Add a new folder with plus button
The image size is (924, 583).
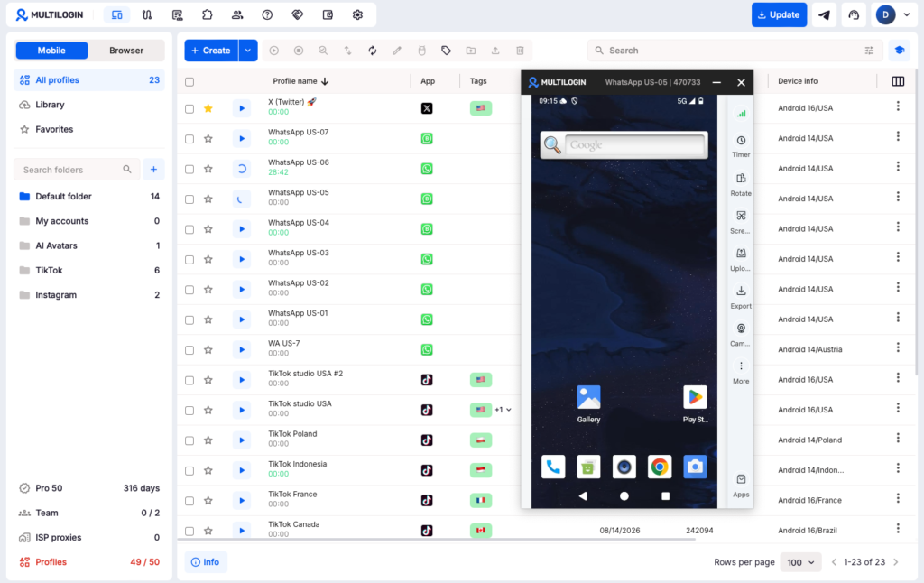pos(153,170)
